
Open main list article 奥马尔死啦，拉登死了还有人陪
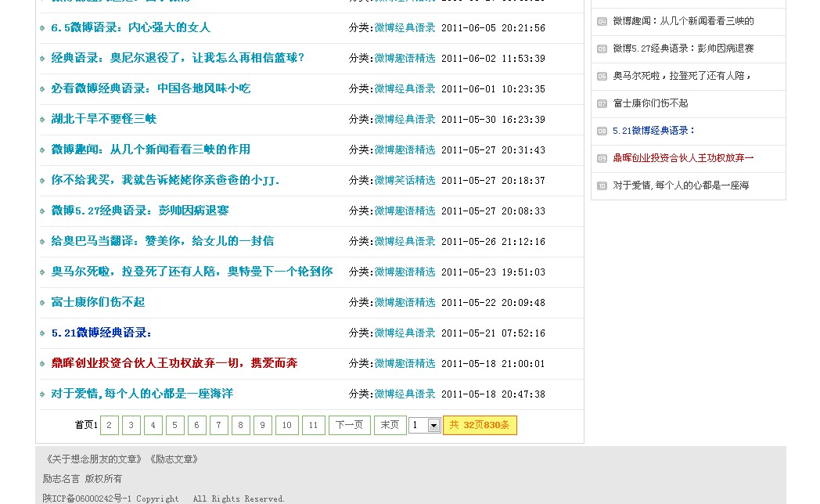[192, 272]
